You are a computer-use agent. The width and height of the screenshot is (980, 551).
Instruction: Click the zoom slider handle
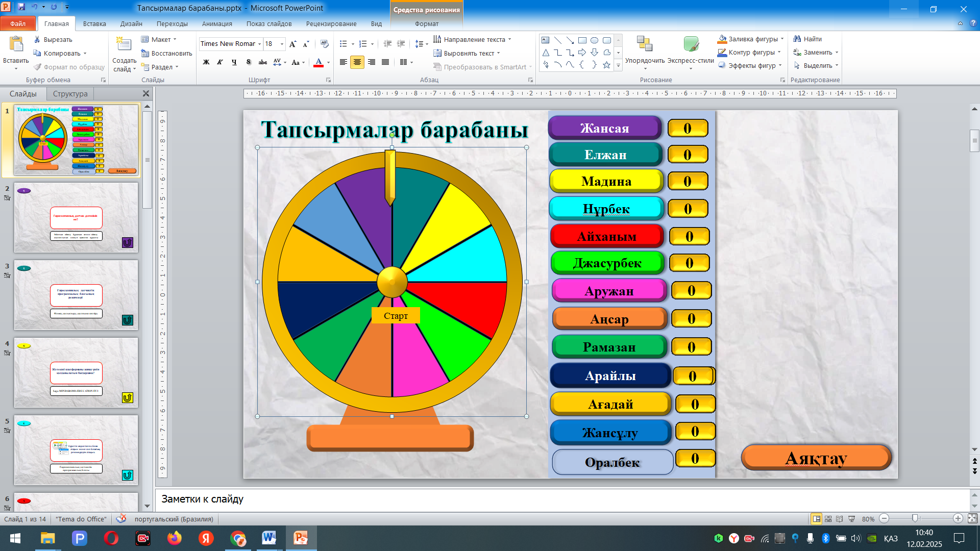click(915, 518)
